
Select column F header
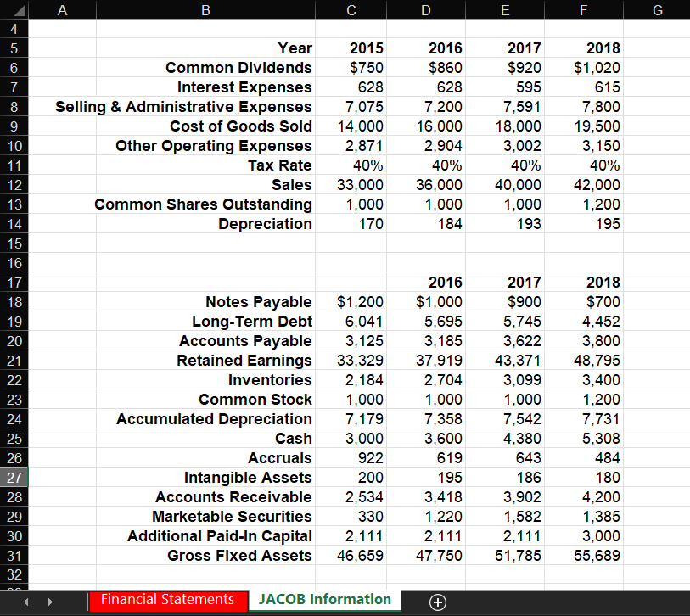click(583, 9)
